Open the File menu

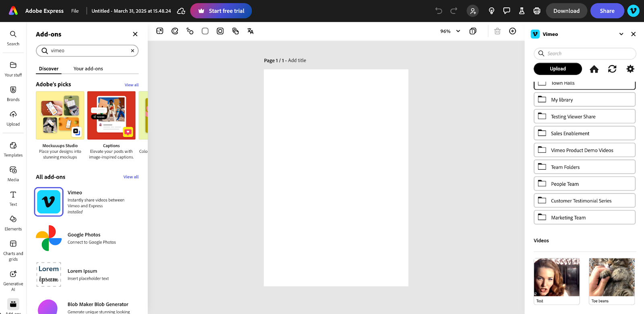(x=75, y=11)
